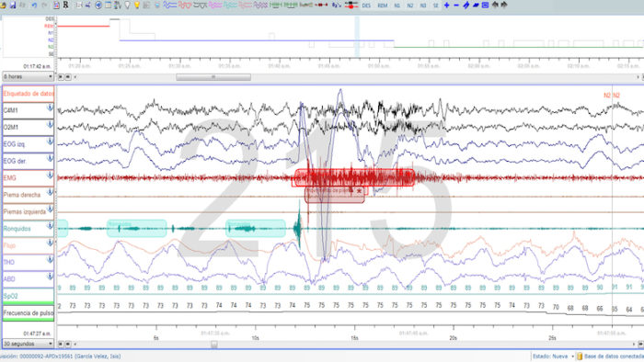Image resolution: width=644 pixels, height=362 pixels.
Task: Click the Flujo channel label
Action: [x=9, y=245]
